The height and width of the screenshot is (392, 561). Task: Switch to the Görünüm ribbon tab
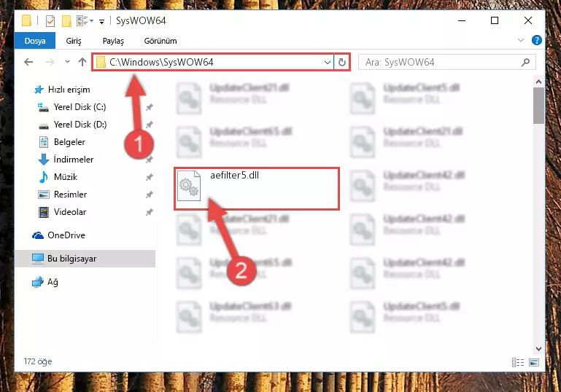click(160, 41)
